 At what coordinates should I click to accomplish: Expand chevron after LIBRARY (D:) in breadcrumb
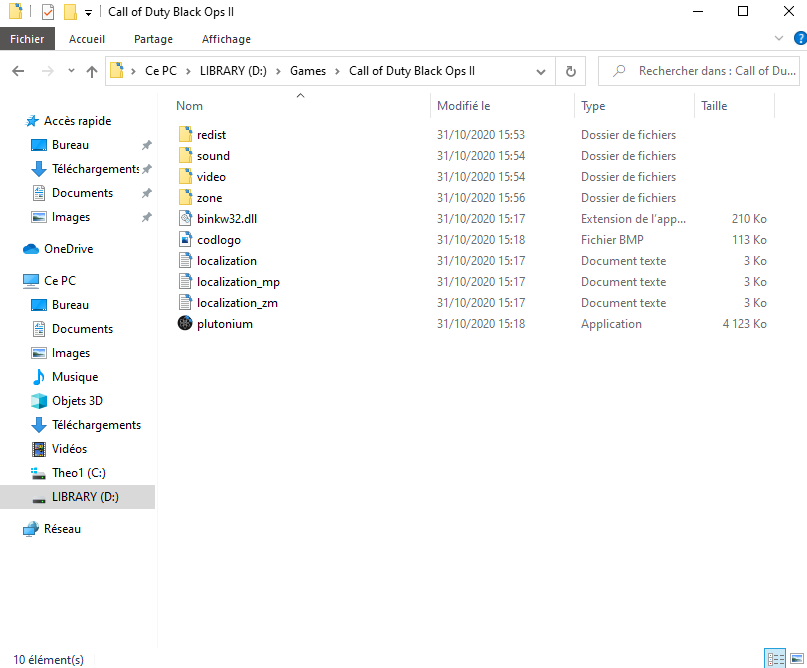point(278,72)
